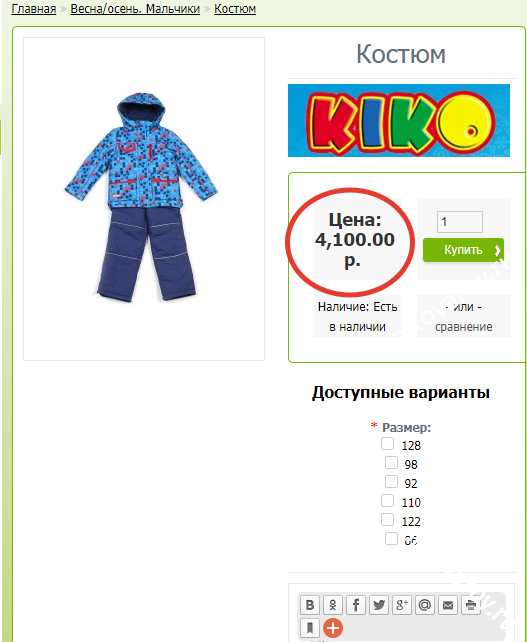Open Весна/осень. Мальчики category link
This screenshot has width=527, height=642.
click(135, 9)
